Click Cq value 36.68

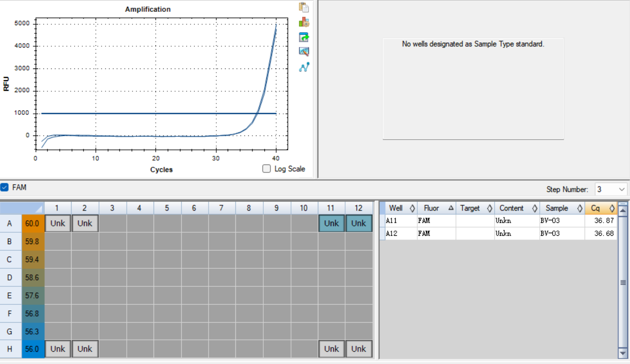(x=604, y=233)
